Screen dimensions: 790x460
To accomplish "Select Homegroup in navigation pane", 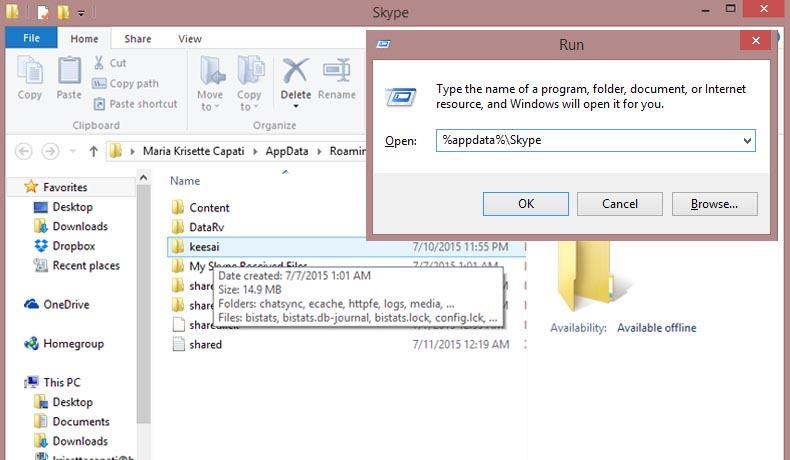I will tap(73, 344).
